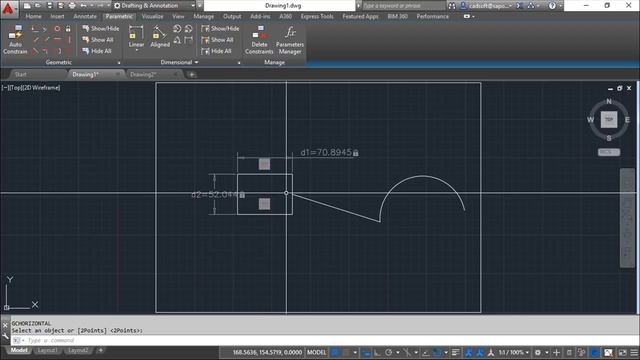Click the Geometric Hide All button

tap(97, 51)
